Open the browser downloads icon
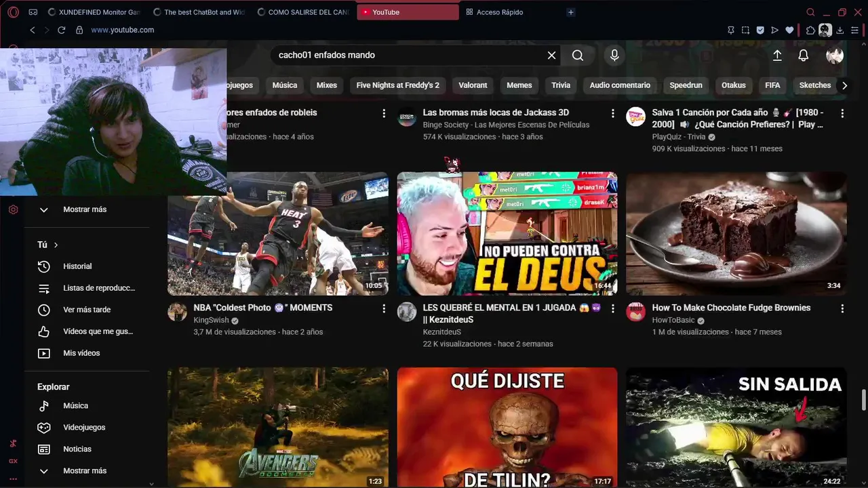Screen dimensions: 868x488 point(840,30)
